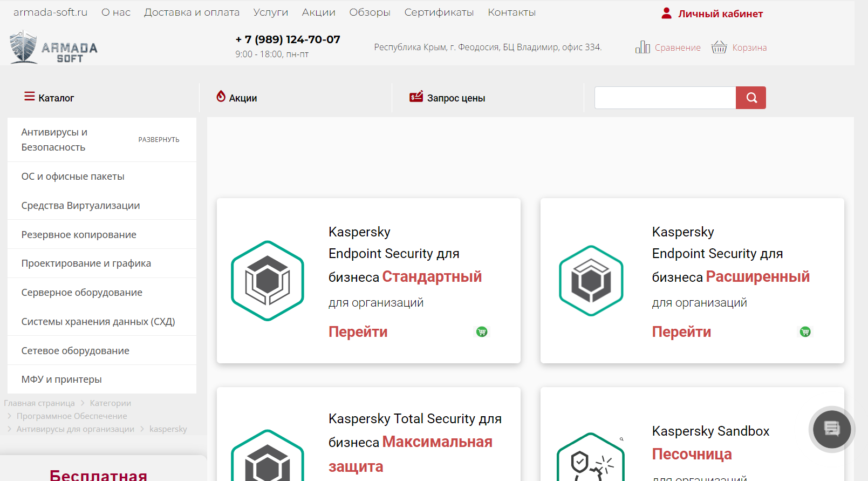Call the phone number +7 (989) 124-70-07
868x481 pixels.
[288, 39]
